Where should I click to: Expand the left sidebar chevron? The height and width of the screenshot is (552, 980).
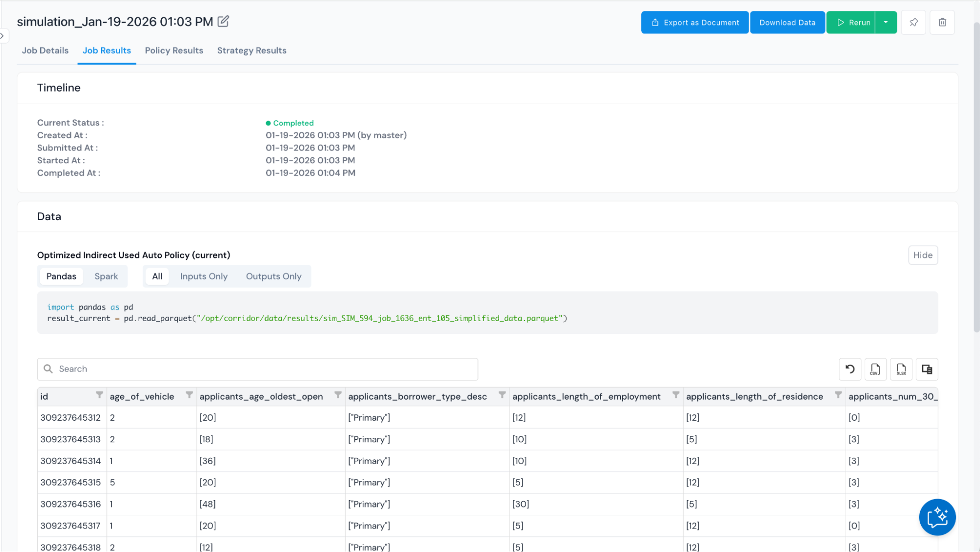coord(3,36)
